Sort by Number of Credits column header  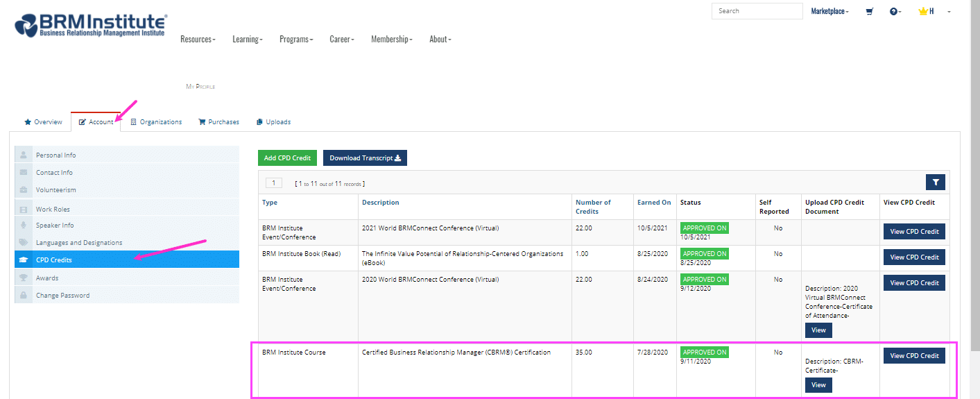[593, 207]
